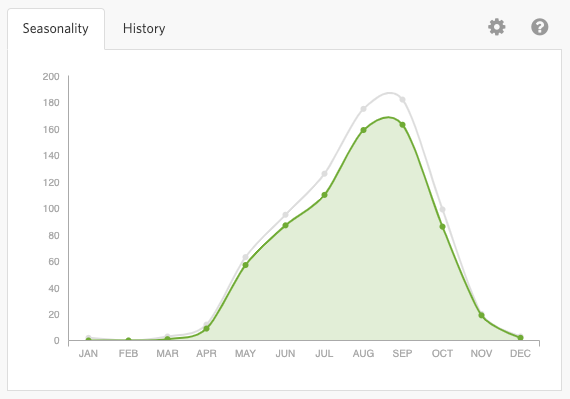Click the green July data point
Viewport: 570px width, 399px height.
(x=324, y=195)
